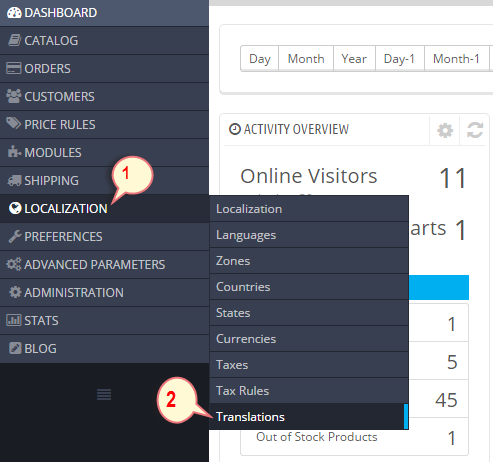The width and height of the screenshot is (493, 462).
Task: Open the BLOG menu label
Action: [x=40, y=349]
